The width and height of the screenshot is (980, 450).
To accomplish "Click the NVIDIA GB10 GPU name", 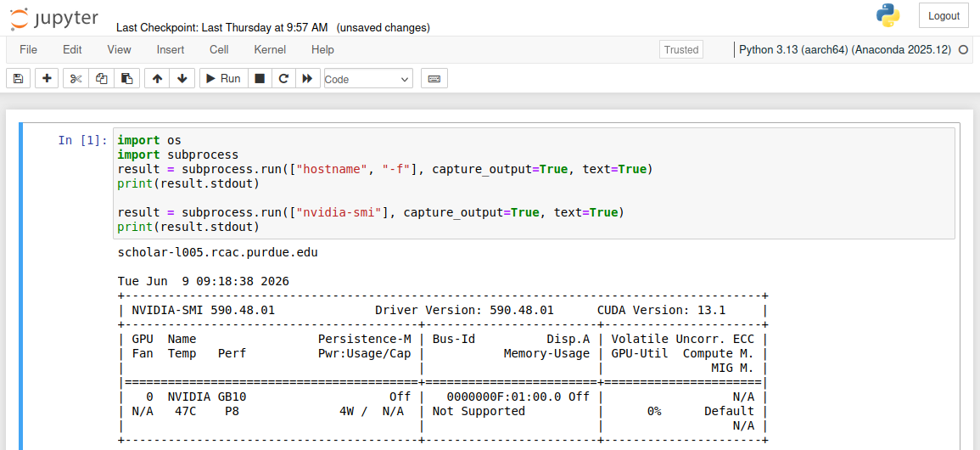I will coord(208,397).
